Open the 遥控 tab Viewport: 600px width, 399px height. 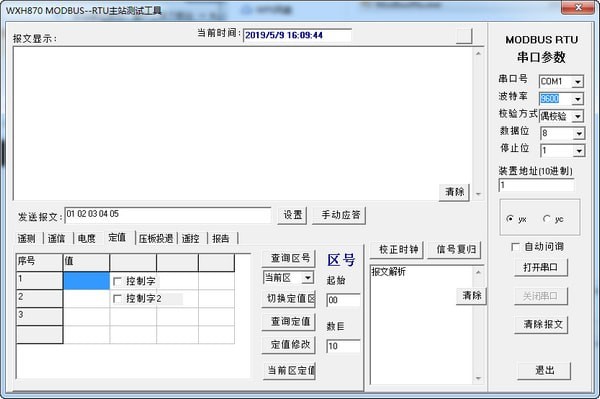tap(191, 239)
